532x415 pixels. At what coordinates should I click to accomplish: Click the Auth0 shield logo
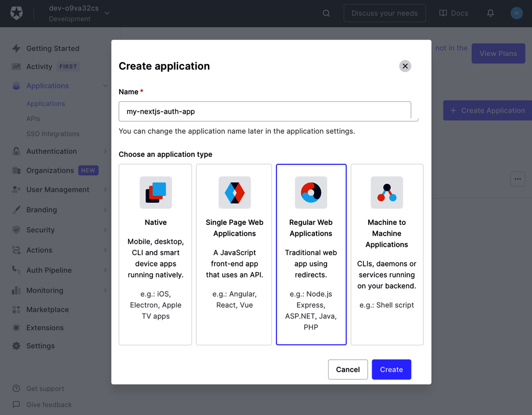click(x=16, y=13)
